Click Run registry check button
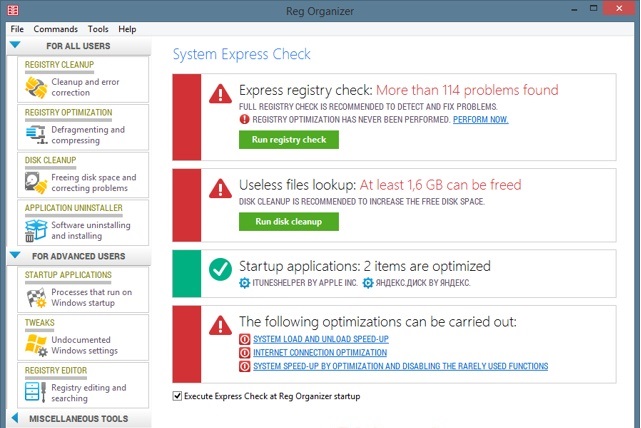641x428 pixels. coord(289,140)
